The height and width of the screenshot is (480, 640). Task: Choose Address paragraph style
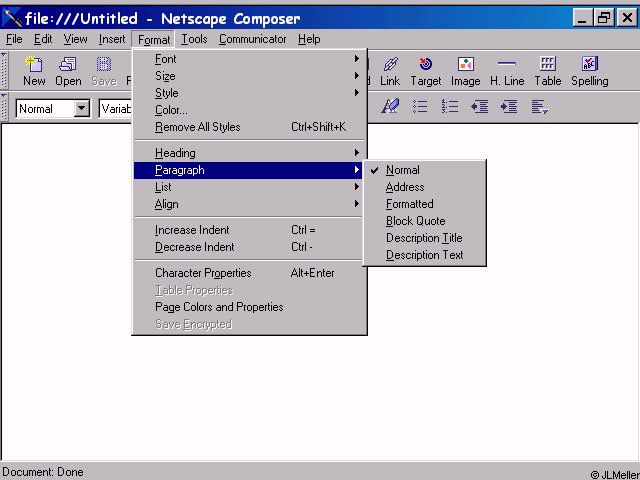click(424, 187)
